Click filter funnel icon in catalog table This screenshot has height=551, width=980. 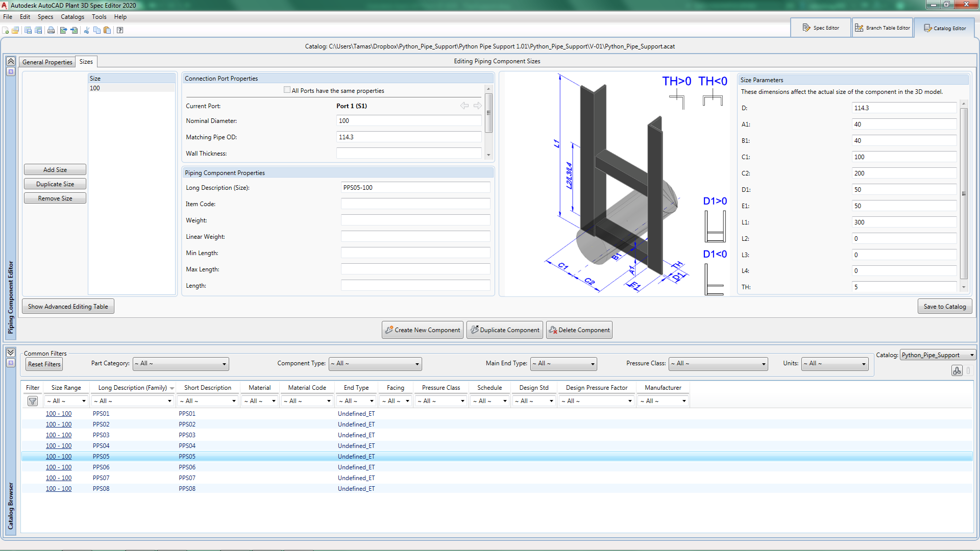click(33, 401)
